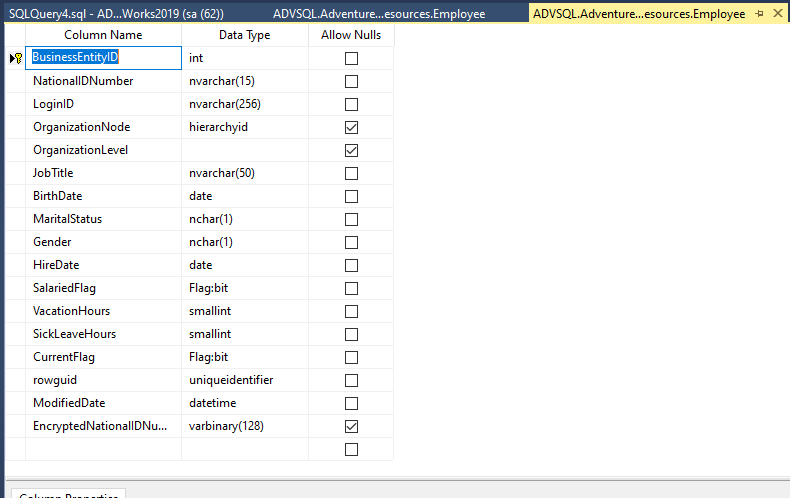Select the rowguid column name
The image size is (790, 498).
[103, 381]
